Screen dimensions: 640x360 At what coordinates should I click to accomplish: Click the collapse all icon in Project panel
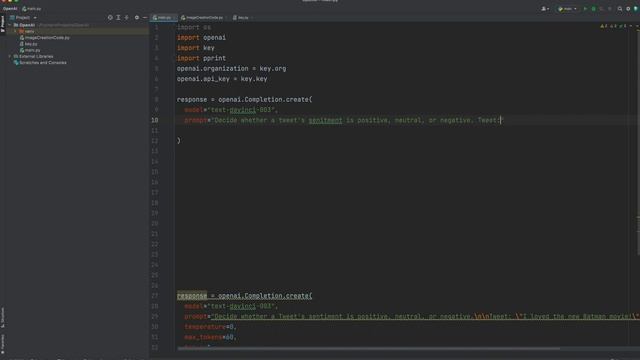[x=127, y=18]
